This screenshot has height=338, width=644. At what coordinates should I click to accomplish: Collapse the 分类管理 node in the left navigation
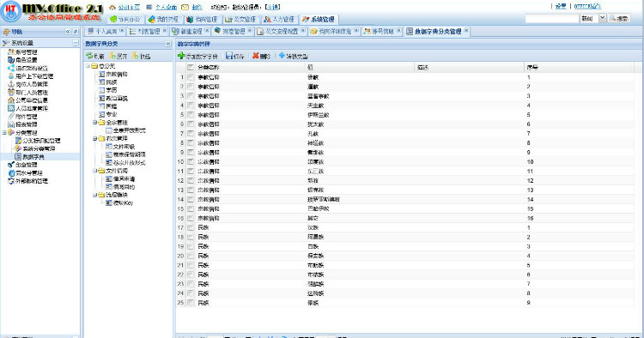tap(4, 132)
